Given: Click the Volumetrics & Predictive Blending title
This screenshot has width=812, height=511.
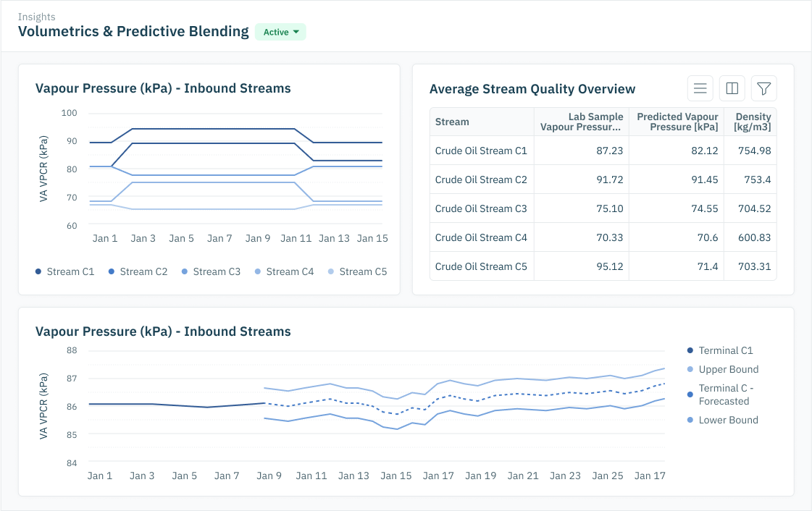Looking at the screenshot, I should [133, 32].
